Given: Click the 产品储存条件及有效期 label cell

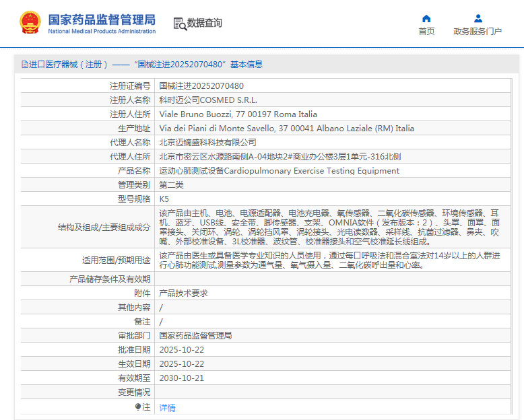Looking at the screenshot, I should pyautogui.click(x=88, y=279).
